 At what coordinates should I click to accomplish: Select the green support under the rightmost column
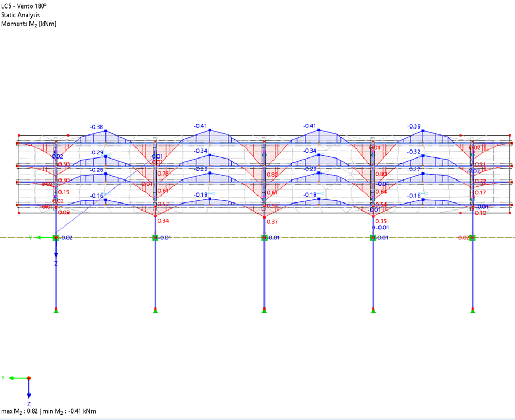[x=473, y=310]
